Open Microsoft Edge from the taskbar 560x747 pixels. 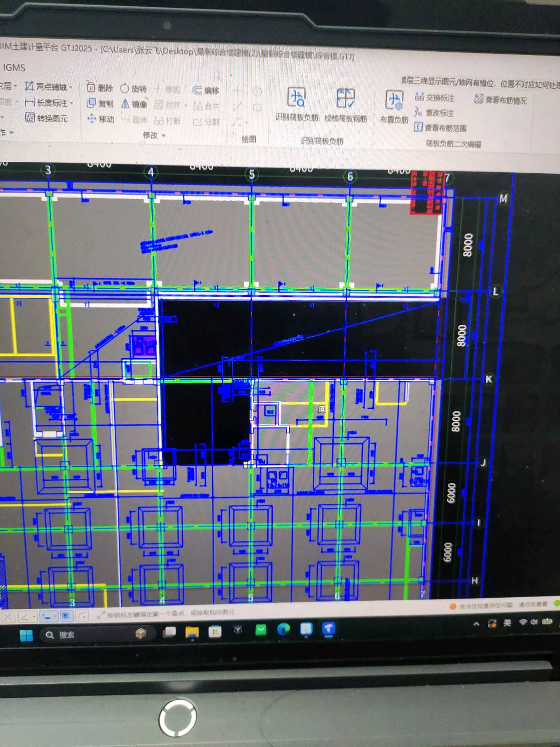283,629
